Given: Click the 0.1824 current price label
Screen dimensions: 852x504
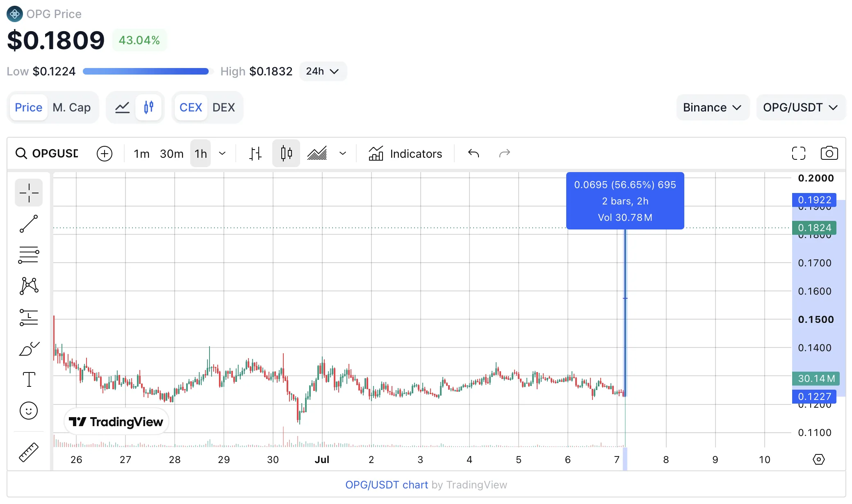Looking at the screenshot, I should (x=814, y=228).
